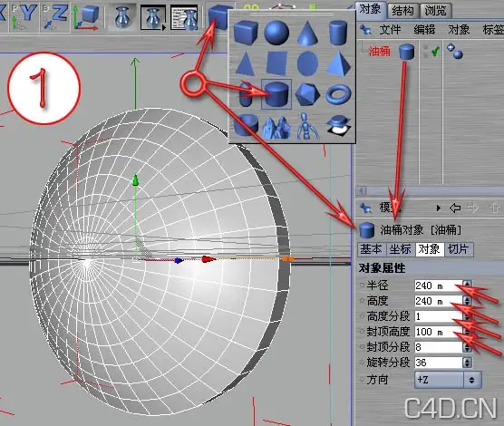Image resolution: width=504 pixels, height=426 pixels.
Task: Toggle the 方向 animation dot
Action: click(x=362, y=379)
